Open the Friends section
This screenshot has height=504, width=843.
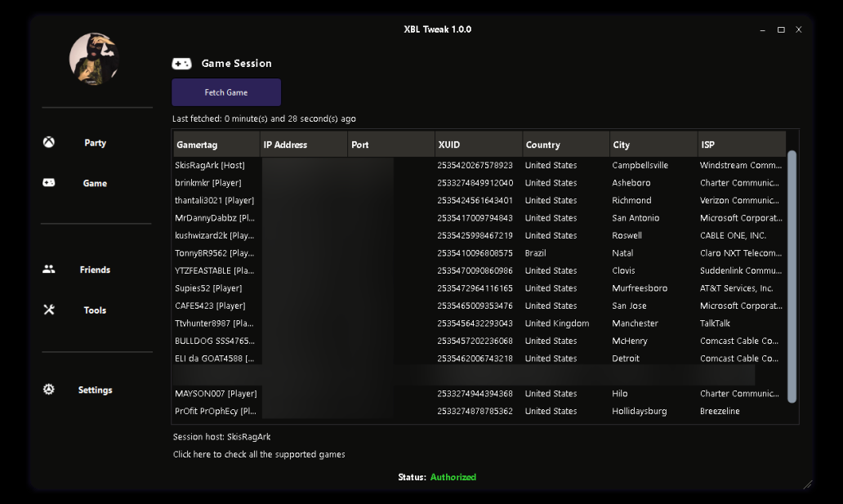click(95, 270)
